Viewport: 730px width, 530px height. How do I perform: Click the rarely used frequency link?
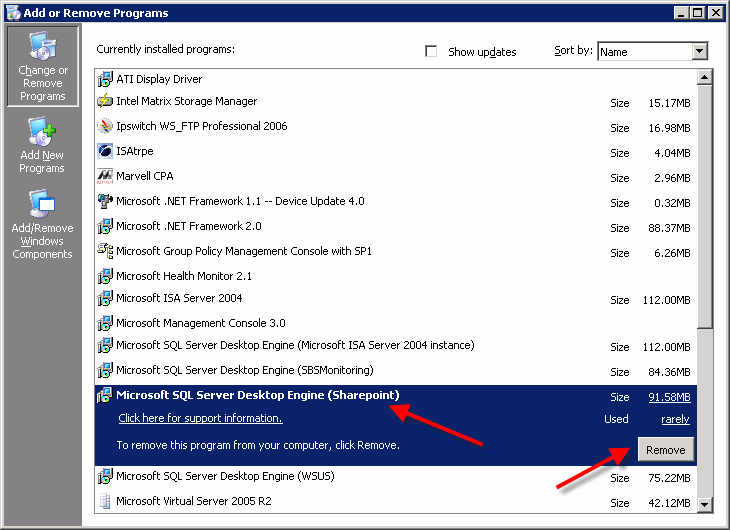675,419
